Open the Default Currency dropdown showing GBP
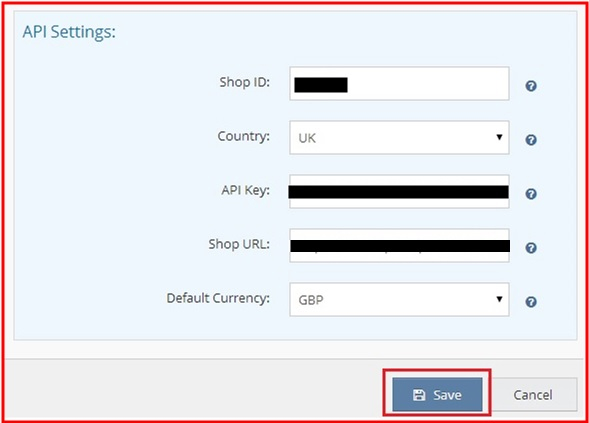 (399, 299)
